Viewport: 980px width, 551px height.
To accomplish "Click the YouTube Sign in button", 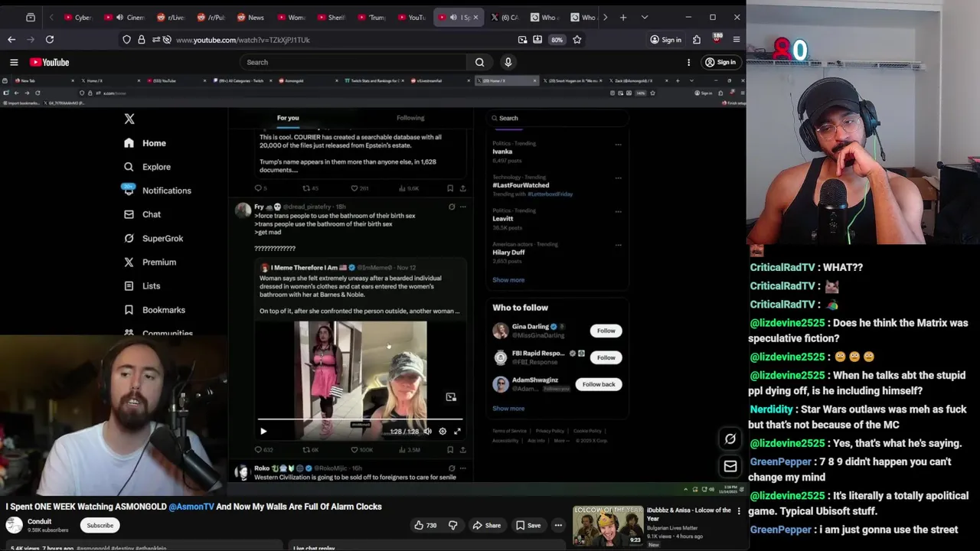I will click(x=720, y=62).
